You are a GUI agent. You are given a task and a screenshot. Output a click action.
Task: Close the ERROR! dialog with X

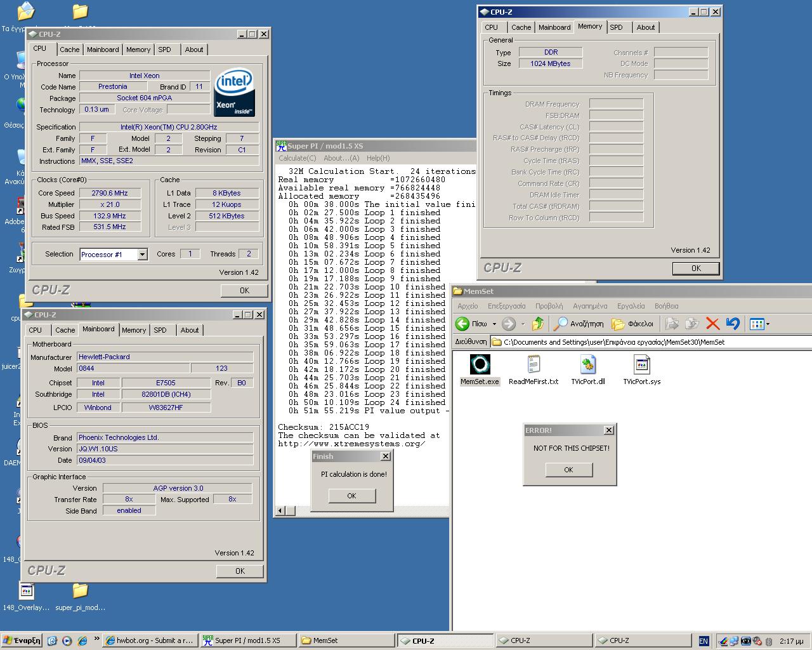pyautogui.click(x=609, y=430)
